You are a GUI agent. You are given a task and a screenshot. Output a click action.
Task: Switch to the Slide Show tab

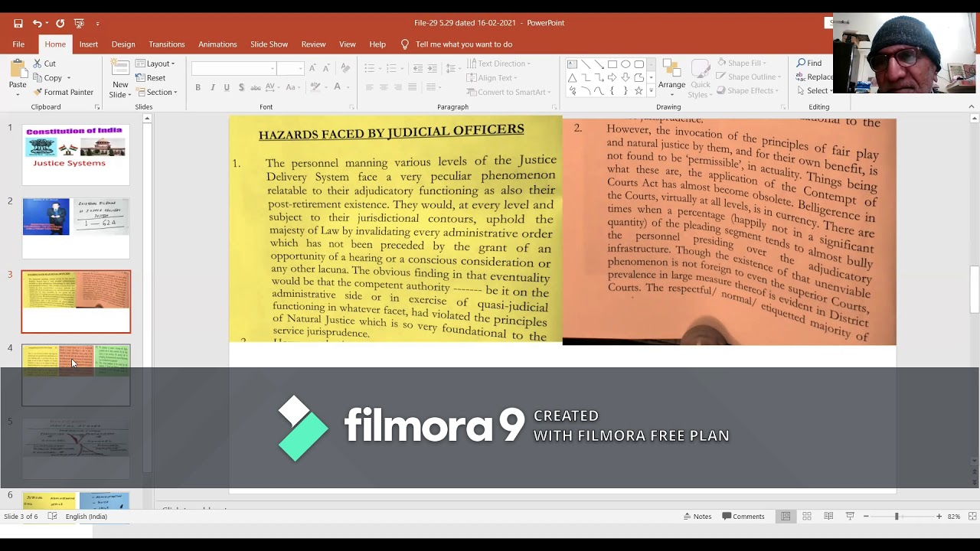pyautogui.click(x=269, y=44)
